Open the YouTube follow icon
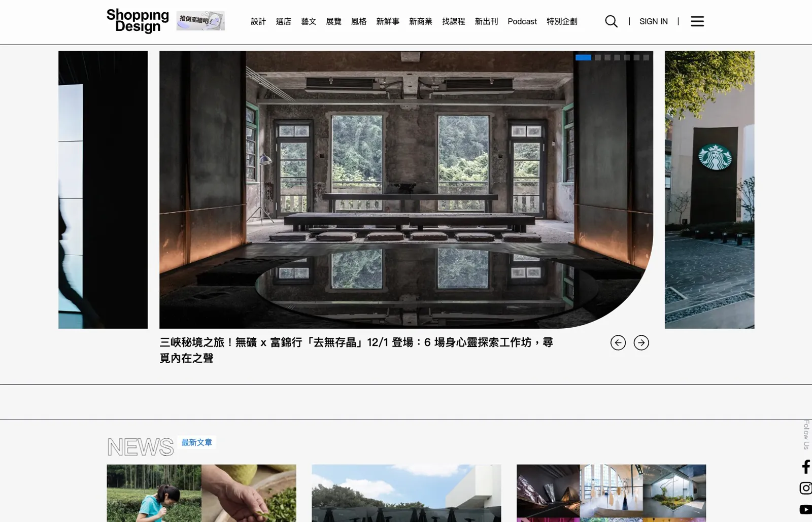The image size is (812, 522). [x=806, y=509]
